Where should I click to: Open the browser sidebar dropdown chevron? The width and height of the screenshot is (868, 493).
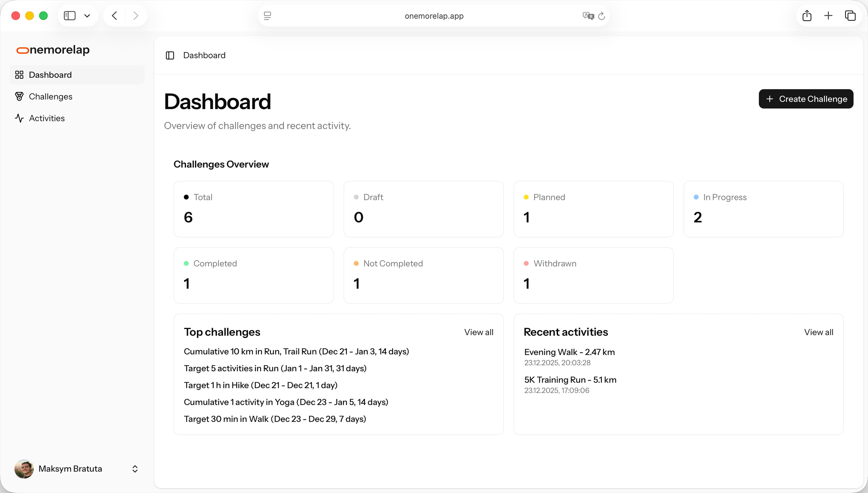click(87, 16)
